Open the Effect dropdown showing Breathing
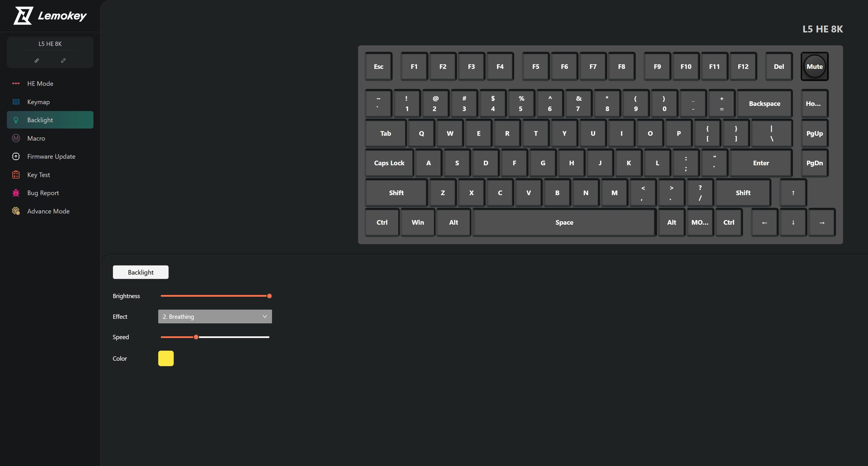868x466 pixels. tap(215, 317)
